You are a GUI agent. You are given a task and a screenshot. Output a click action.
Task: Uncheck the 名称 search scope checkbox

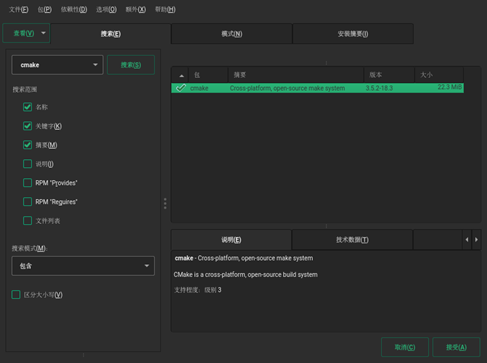(x=27, y=107)
